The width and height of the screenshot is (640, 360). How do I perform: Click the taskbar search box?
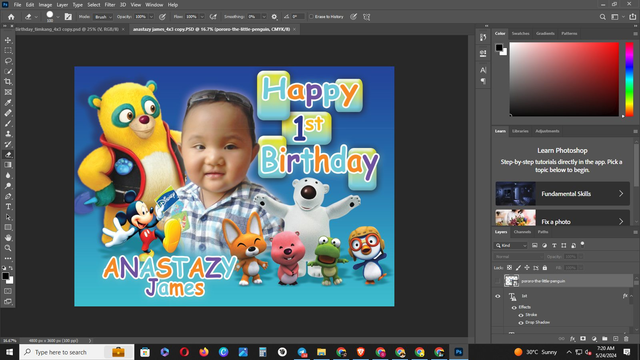pyautogui.click(x=77, y=352)
